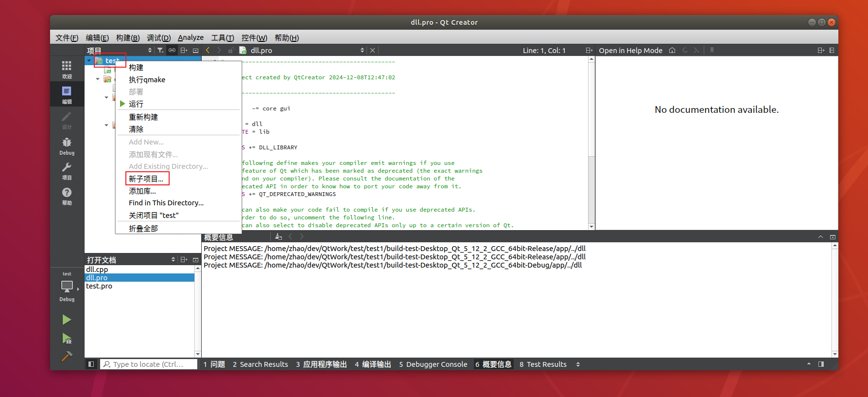Toggle the left sidebar visibility
868x397 pixels.
click(91, 364)
